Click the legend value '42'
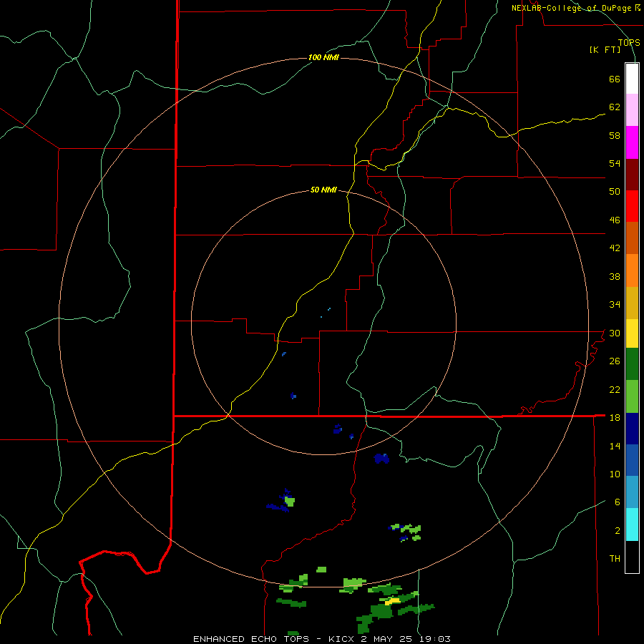The width and height of the screenshot is (644, 644). (615, 248)
